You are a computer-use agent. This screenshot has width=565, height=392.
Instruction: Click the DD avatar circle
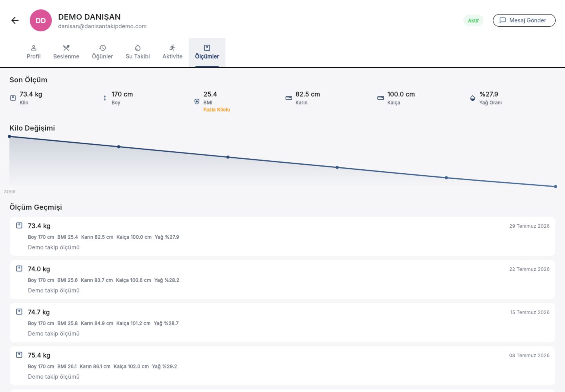point(41,20)
